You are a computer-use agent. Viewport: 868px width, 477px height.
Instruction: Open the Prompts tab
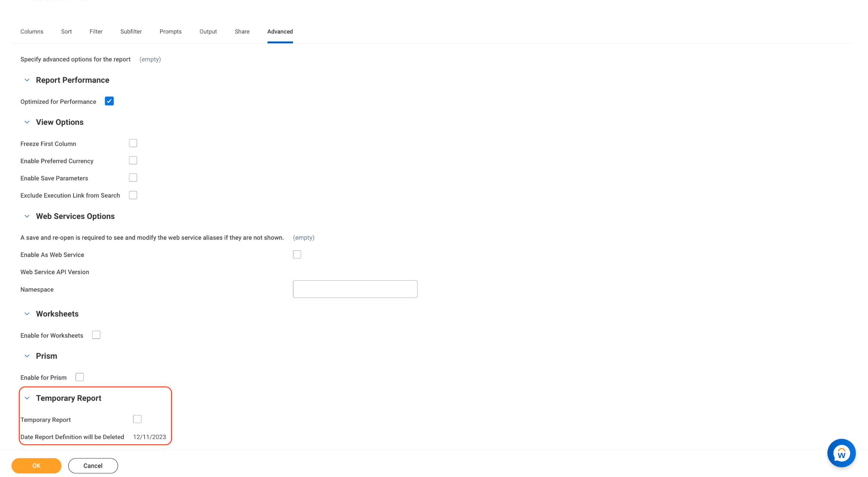[x=170, y=32]
